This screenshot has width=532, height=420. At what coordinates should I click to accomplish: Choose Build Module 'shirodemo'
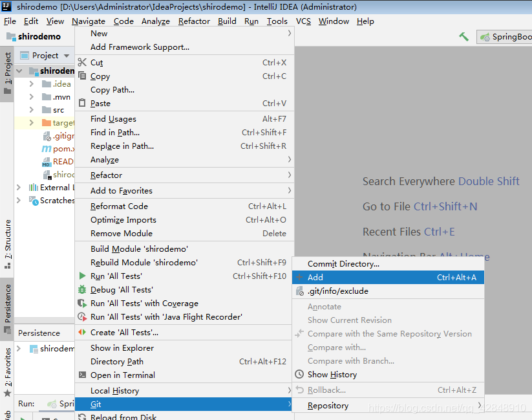point(184,249)
